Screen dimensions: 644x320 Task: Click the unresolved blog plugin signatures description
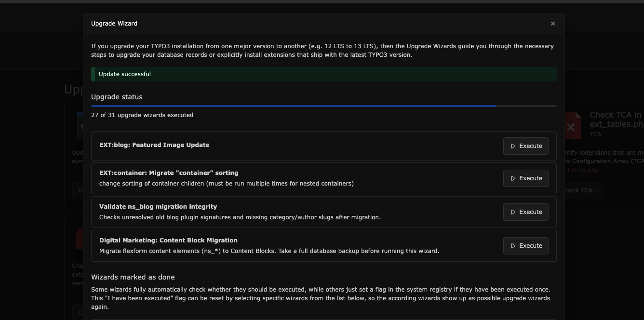(x=240, y=217)
